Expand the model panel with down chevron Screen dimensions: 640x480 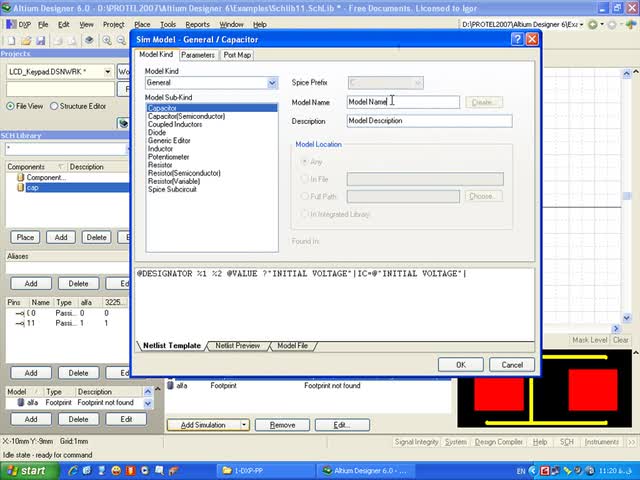[148, 403]
